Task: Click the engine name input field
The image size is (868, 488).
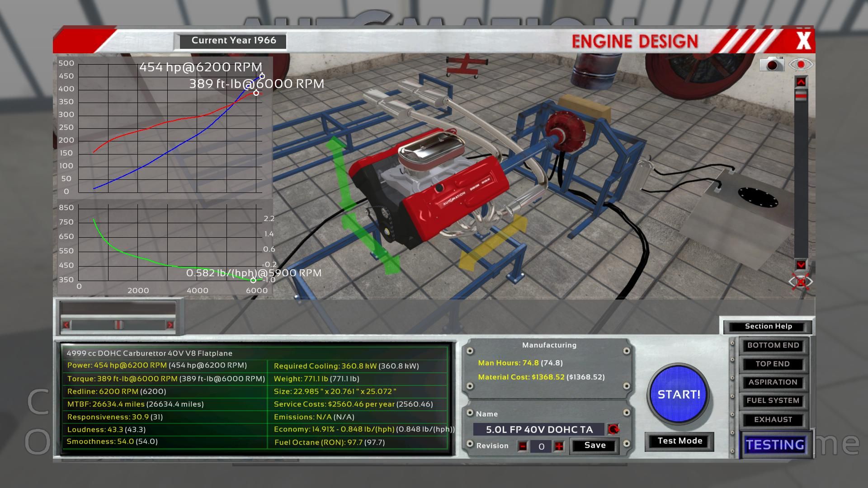Action: (539, 429)
